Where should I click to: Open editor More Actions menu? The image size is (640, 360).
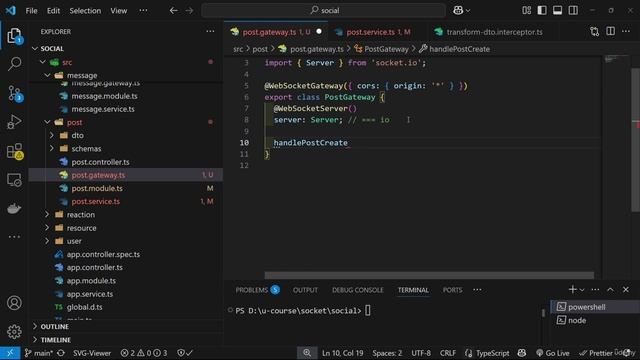point(626,31)
